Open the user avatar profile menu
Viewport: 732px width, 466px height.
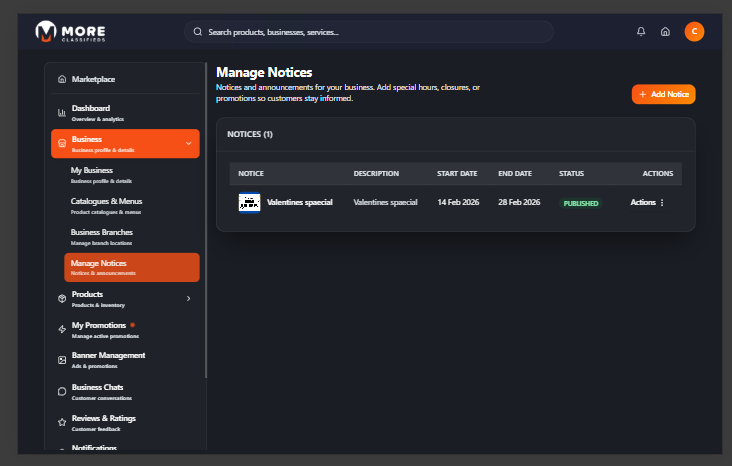(694, 32)
